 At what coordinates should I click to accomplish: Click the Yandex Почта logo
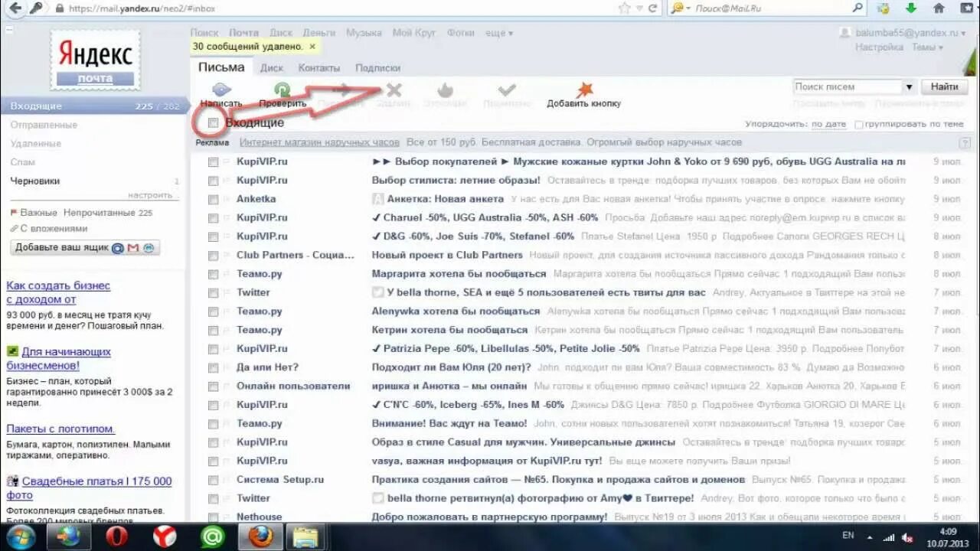click(96, 60)
